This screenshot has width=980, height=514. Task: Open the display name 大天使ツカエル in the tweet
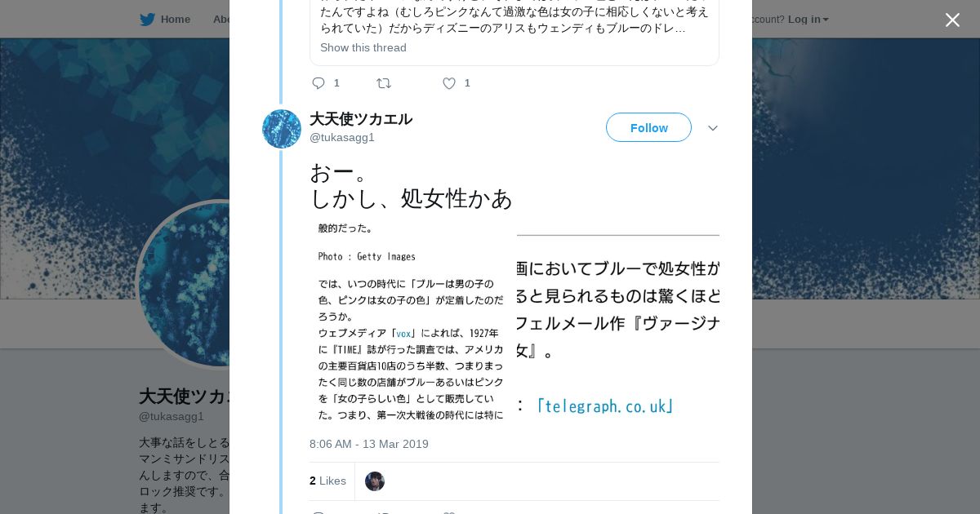coord(361,119)
